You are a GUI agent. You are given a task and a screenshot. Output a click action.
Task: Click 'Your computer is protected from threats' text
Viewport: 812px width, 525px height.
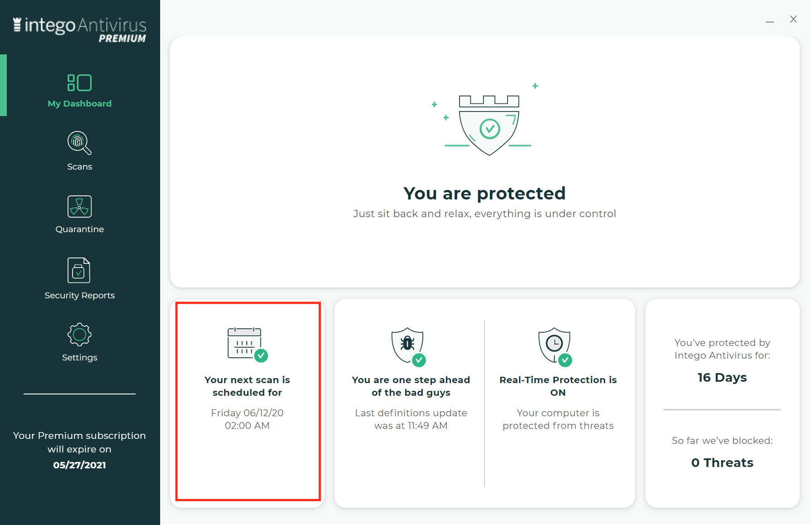(x=558, y=419)
